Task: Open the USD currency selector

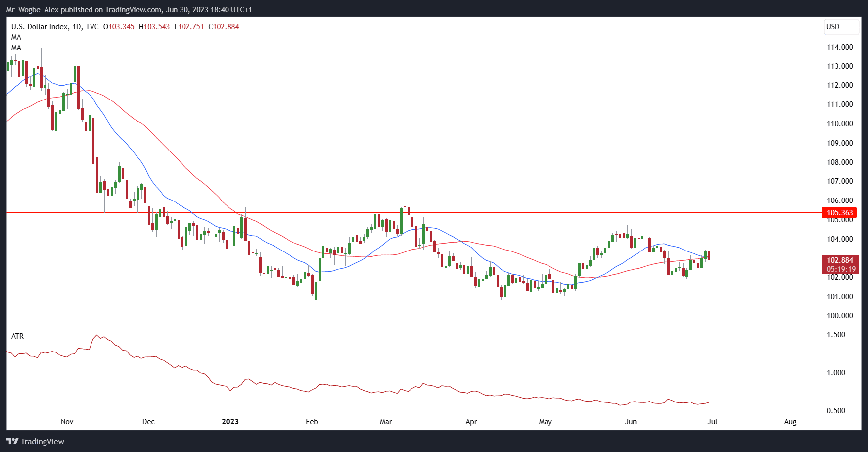Action: tap(841, 27)
